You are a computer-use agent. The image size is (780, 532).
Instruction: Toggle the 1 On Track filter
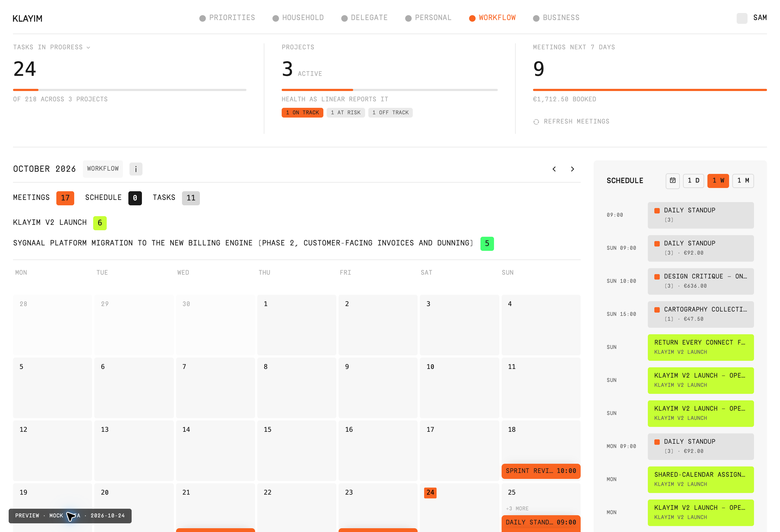click(302, 113)
